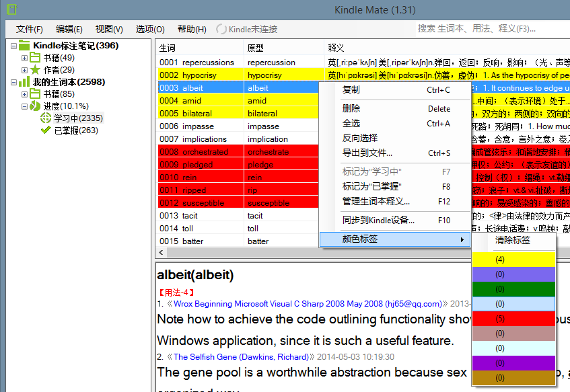
Task: Select the 学习中(2335) tree item
Action: tap(79, 118)
